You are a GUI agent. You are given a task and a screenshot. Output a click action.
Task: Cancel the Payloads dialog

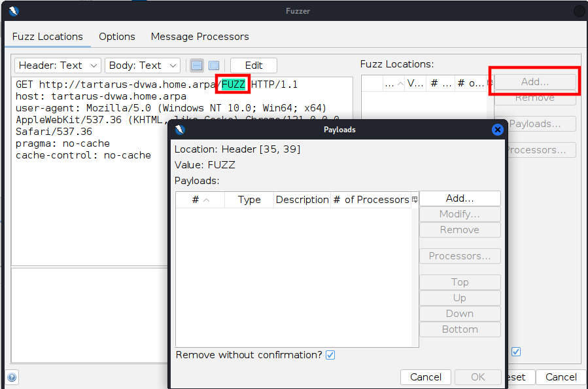(425, 377)
